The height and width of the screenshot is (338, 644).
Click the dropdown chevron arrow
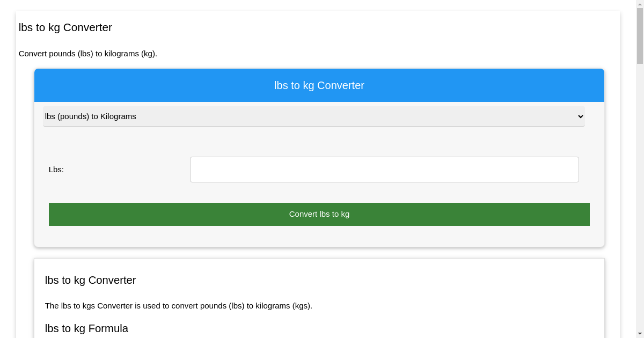click(580, 116)
